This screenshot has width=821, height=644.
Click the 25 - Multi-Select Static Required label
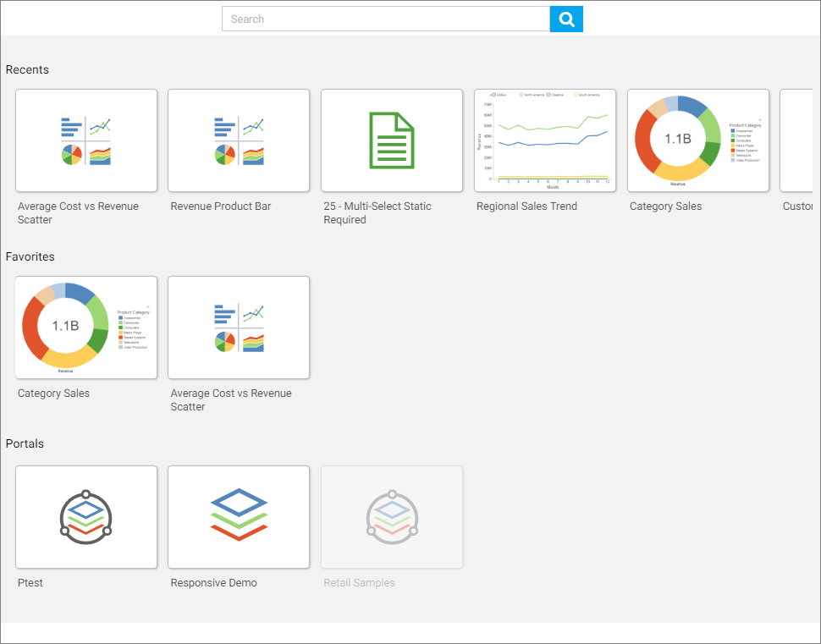pos(377,213)
